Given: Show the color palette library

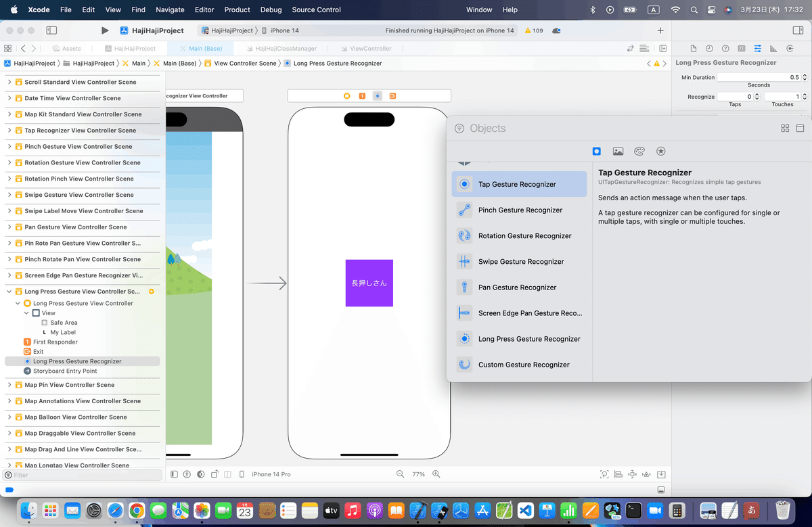Looking at the screenshot, I should point(639,152).
